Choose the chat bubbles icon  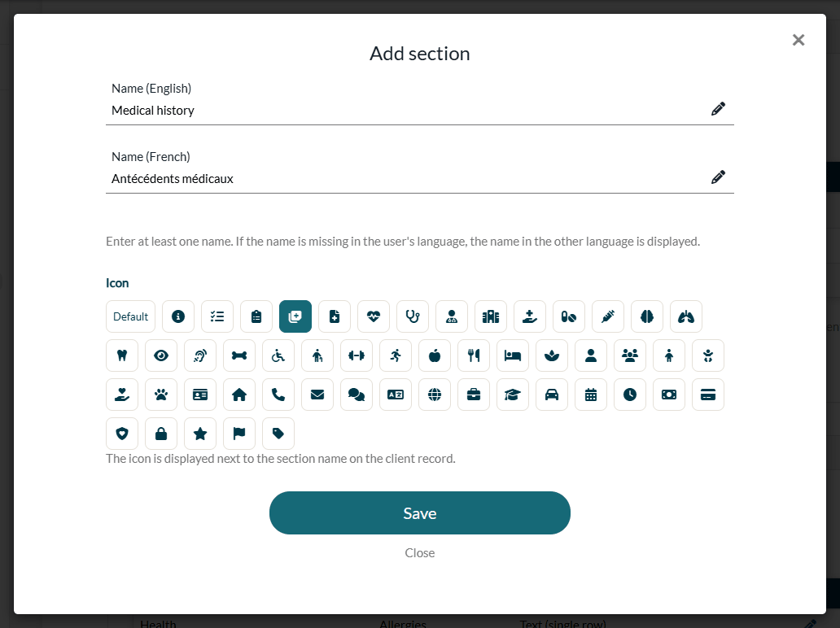click(357, 395)
